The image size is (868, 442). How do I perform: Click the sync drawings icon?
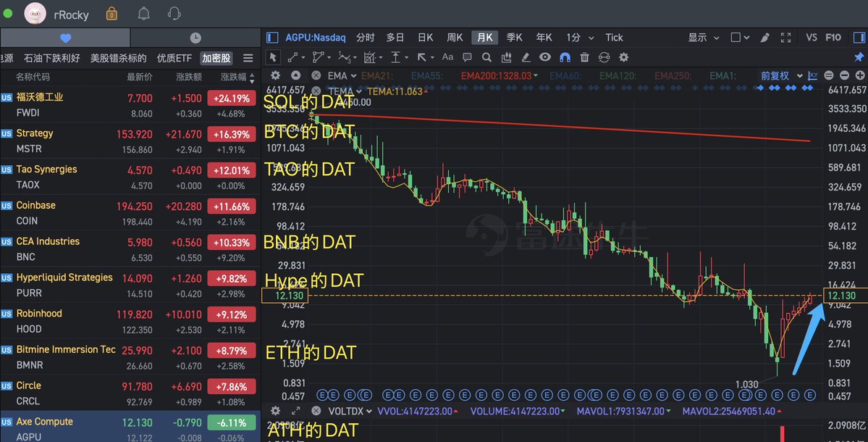[604, 57]
